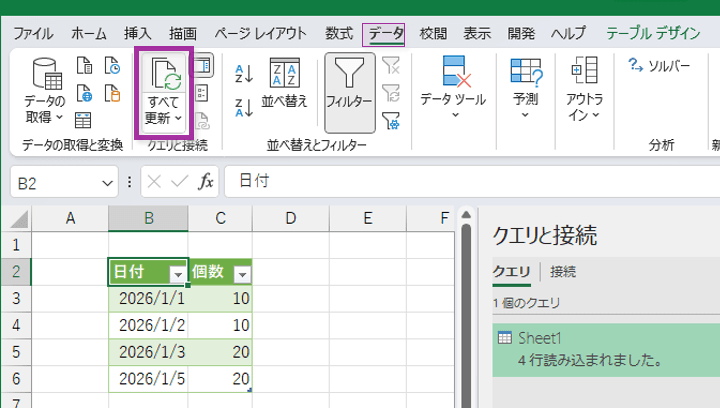Launch the ソルバー solver

point(659,66)
